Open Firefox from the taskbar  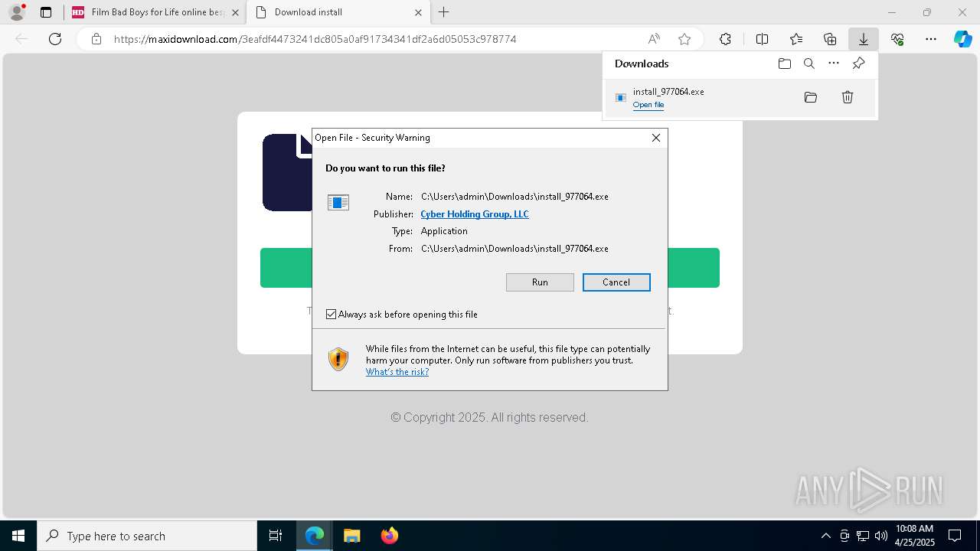[389, 536]
